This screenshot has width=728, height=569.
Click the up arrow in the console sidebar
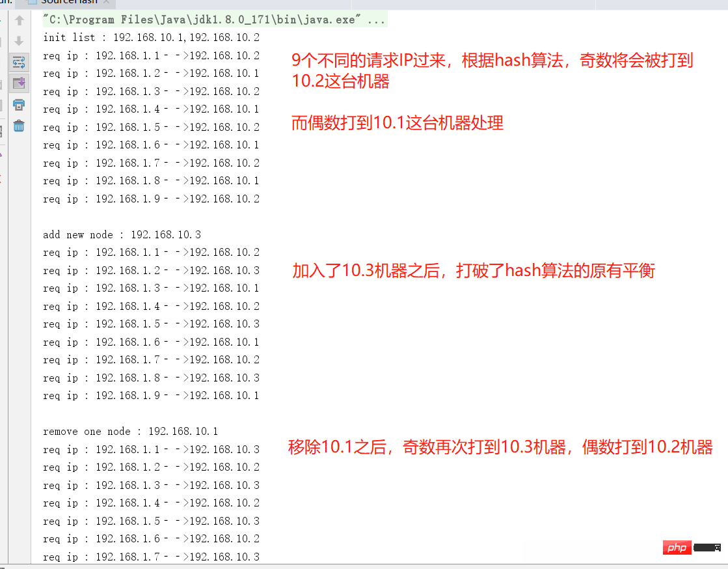pyautogui.click(x=19, y=20)
